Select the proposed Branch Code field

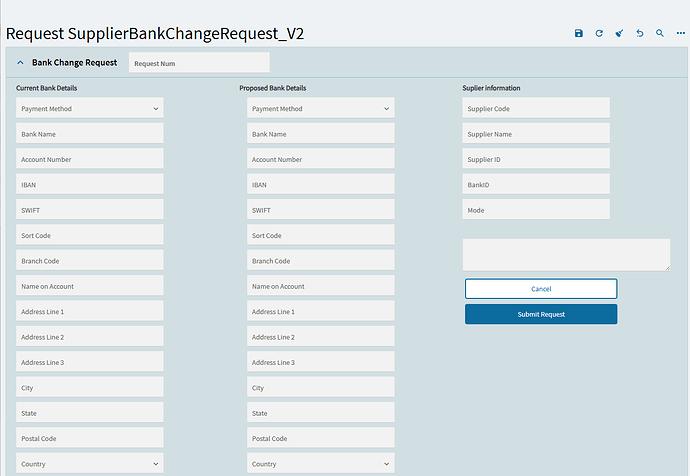[x=320, y=260]
